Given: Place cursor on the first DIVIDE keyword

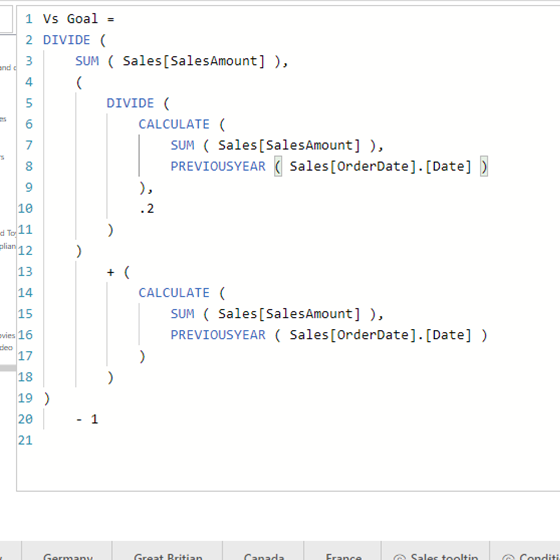Looking at the screenshot, I should 66,40.
